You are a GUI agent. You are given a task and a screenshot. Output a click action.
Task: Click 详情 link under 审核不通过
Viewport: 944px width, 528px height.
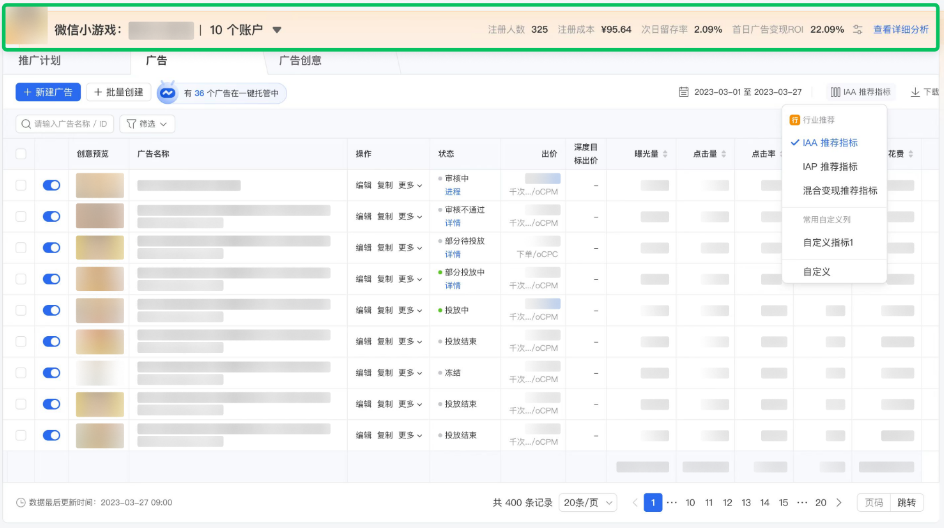pos(453,223)
